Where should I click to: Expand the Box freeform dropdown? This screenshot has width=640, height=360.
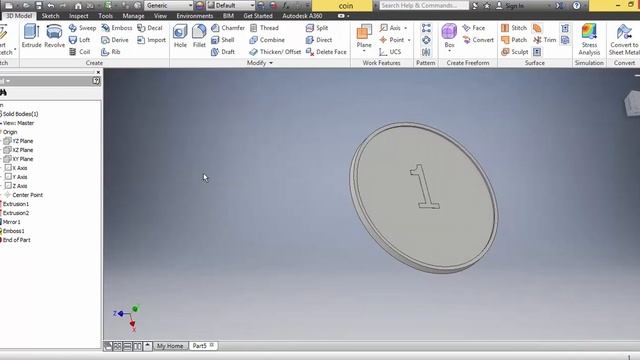point(449,51)
